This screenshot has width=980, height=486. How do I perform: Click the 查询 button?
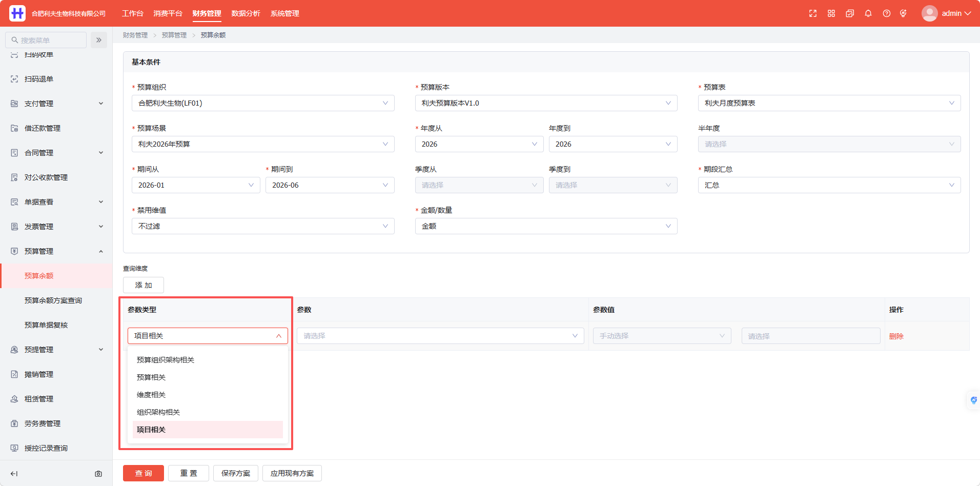(144, 473)
